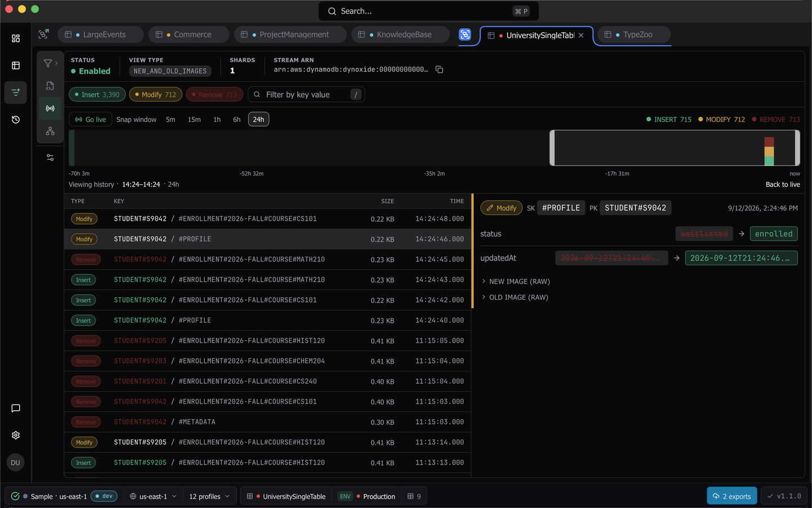
Task: Select the Remove STUDENT#S9042 #METADATA row
Action: (x=267, y=422)
